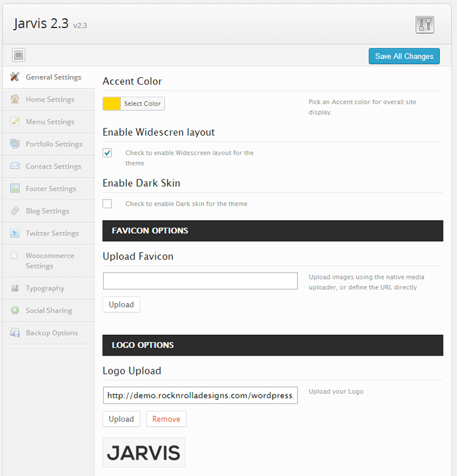Click the Twitter Settings bird icon
The height and width of the screenshot is (476, 457).
pos(15,233)
